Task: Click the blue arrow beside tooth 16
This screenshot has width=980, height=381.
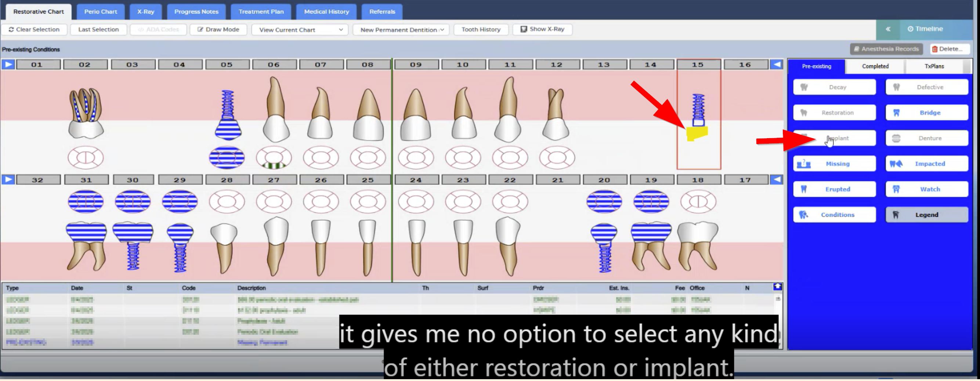Action: point(776,65)
